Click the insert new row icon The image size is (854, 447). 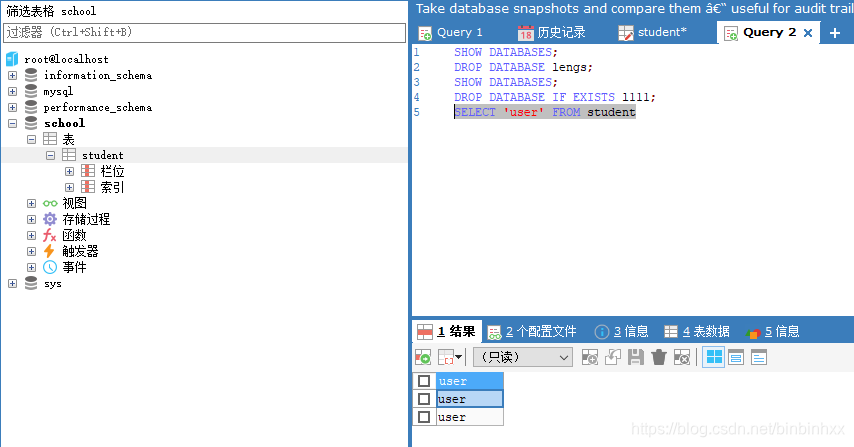[x=590, y=358]
